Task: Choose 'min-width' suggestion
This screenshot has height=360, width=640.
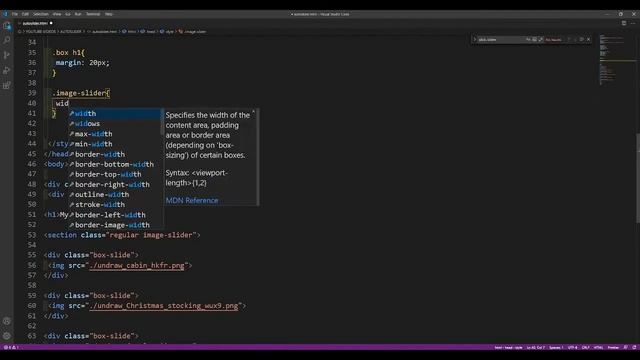Action: pyautogui.click(x=116, y=144)
